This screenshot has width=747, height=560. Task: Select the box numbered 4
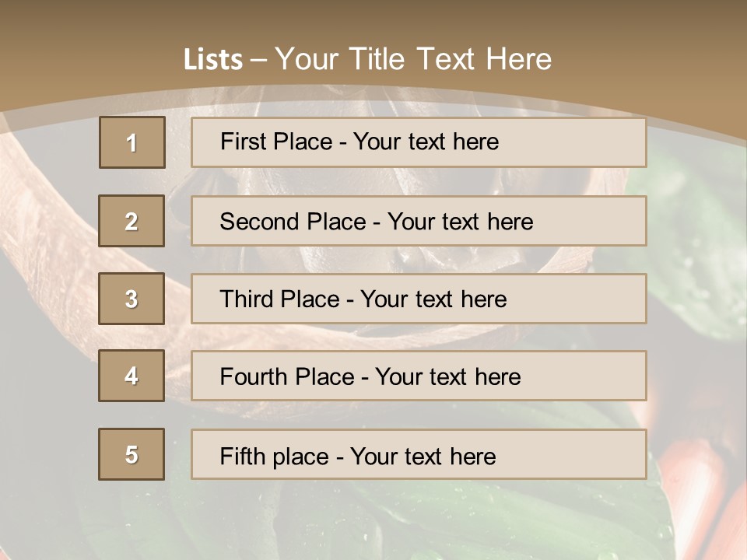tap(132, 376)
